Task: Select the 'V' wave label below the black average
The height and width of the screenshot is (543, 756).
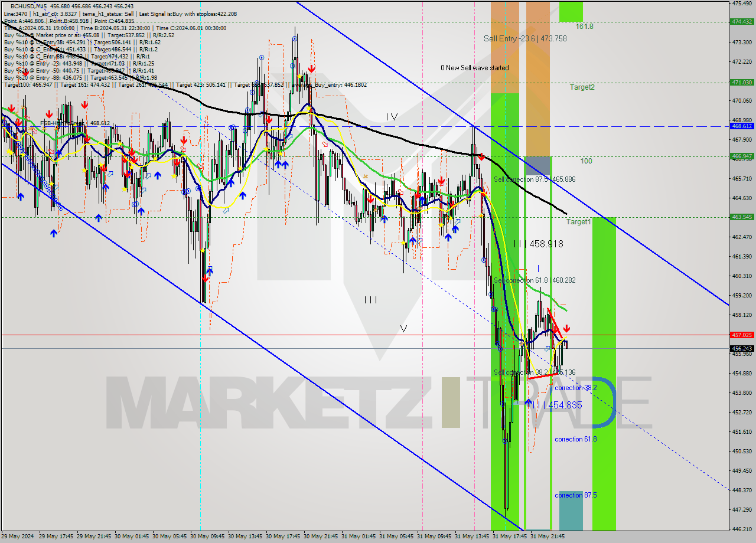Action: pyautogui.click(x=403, y=328)
